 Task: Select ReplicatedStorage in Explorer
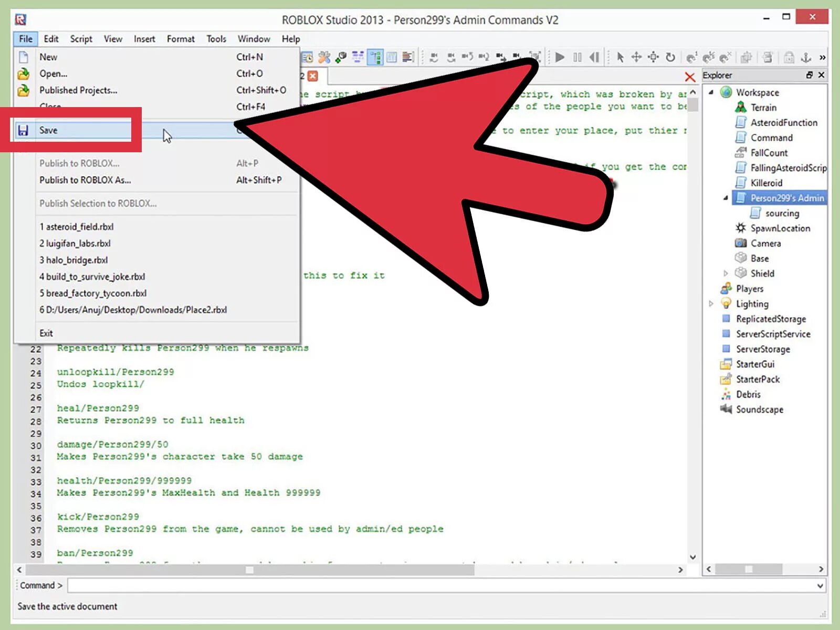click(x=771, y=319)
